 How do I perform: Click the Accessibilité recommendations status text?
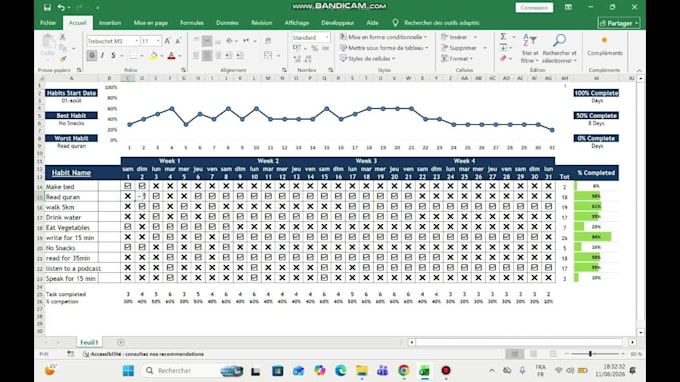pos(143,354)
